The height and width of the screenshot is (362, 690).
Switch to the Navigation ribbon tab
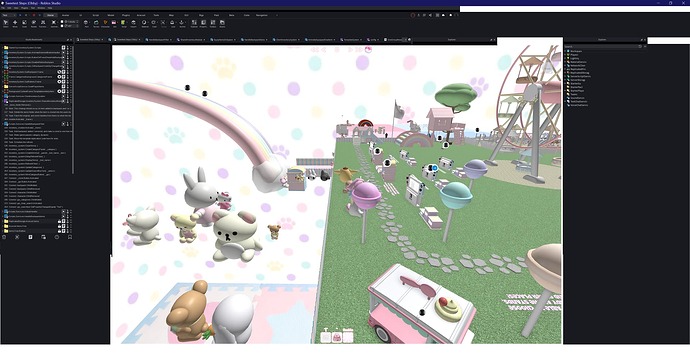pyautogui.click(x=262, y=15)
